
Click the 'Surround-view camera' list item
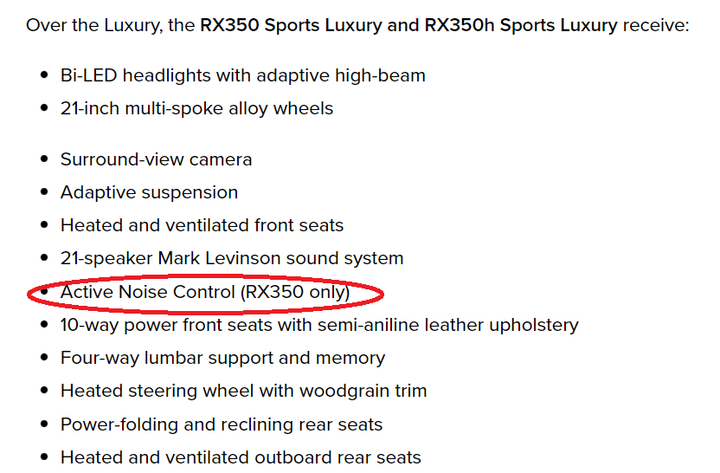[x=156, y=159]
